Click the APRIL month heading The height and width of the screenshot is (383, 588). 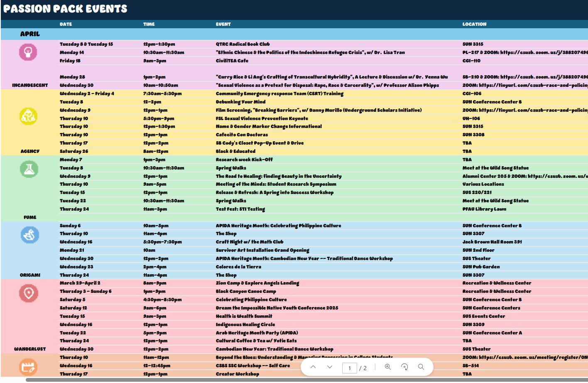point(30,34)
